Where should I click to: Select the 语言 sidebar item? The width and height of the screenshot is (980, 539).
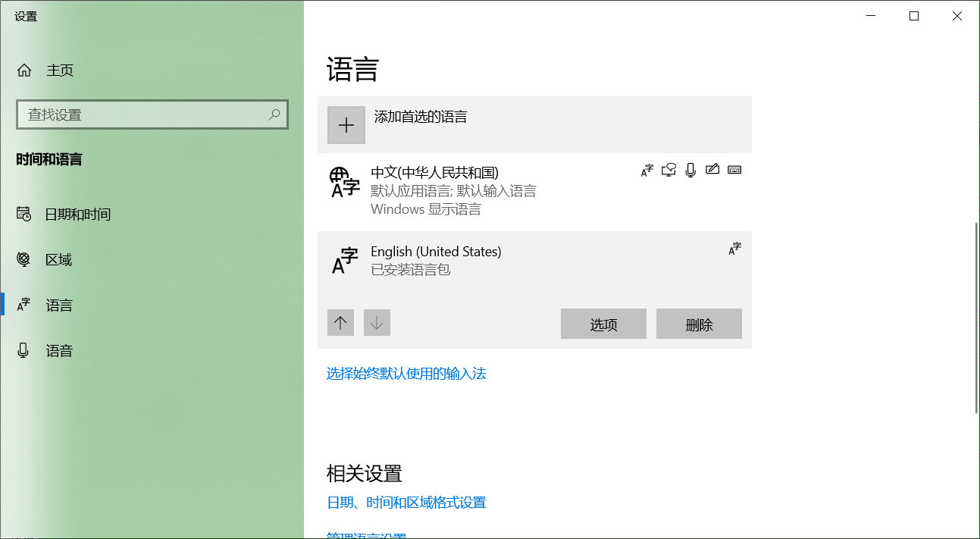pyautogui.click(x=60, y=305)
